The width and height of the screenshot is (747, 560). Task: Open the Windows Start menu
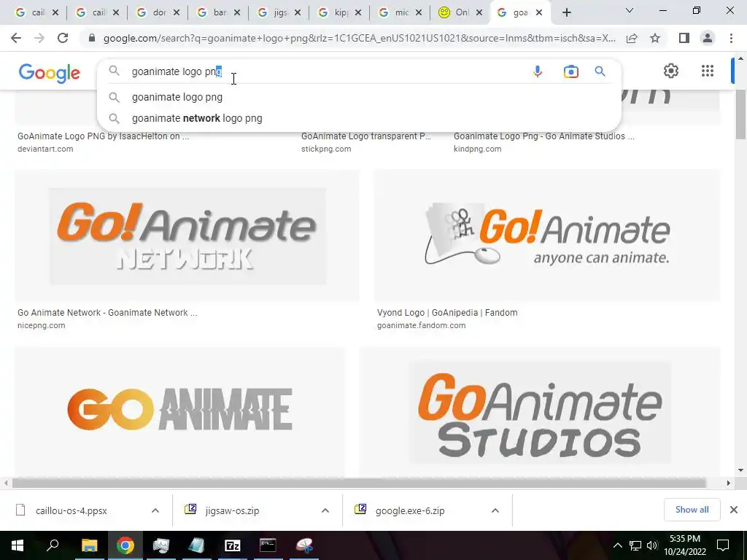point(18,545)
